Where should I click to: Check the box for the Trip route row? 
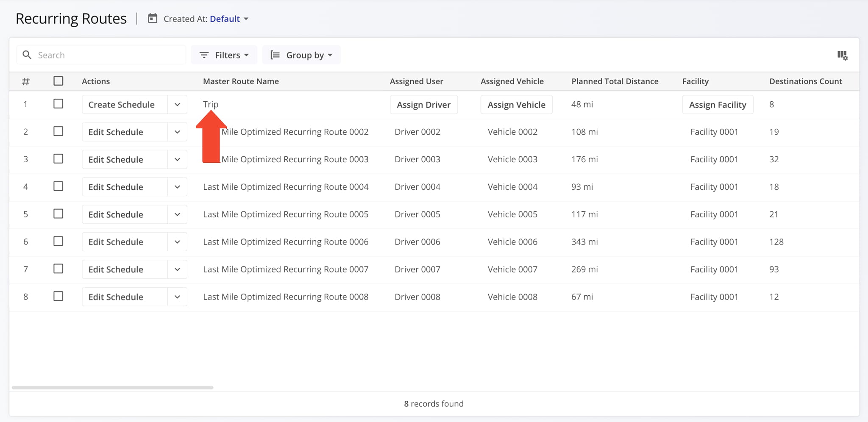tap(58, 104)
